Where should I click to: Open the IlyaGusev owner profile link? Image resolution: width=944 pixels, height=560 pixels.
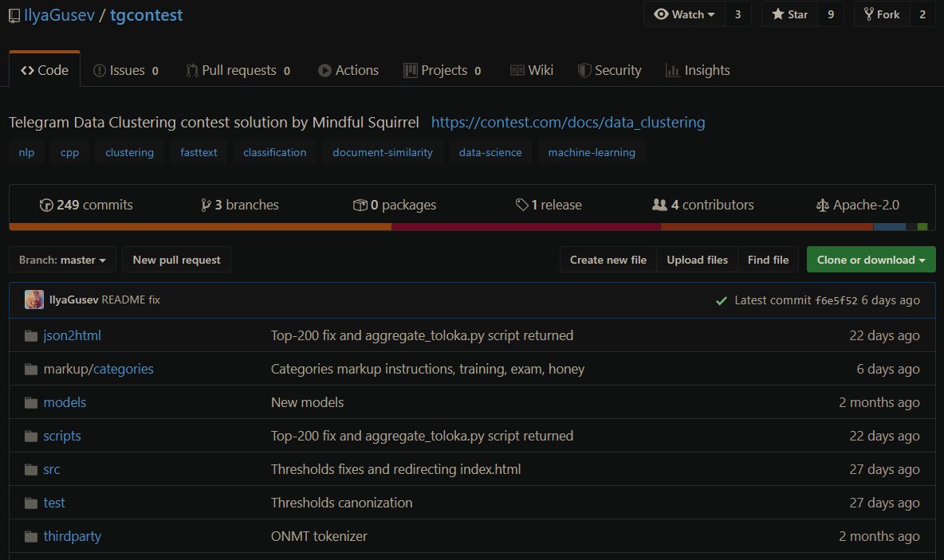60,15
